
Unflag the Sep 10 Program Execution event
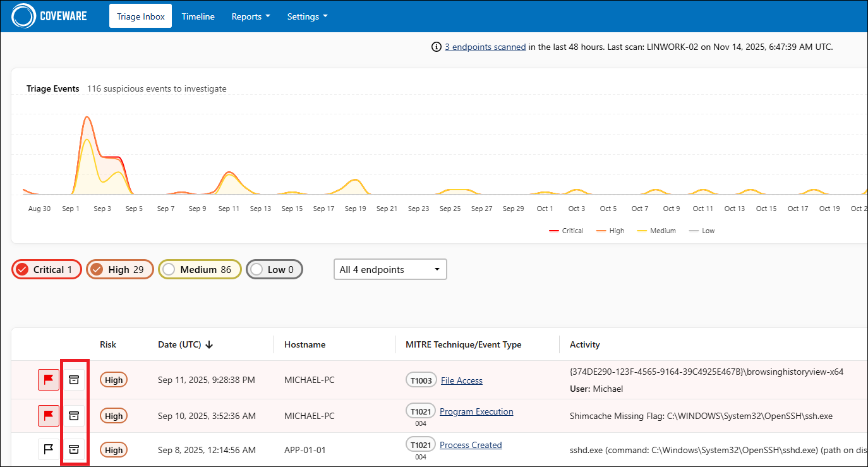[49, 416]
